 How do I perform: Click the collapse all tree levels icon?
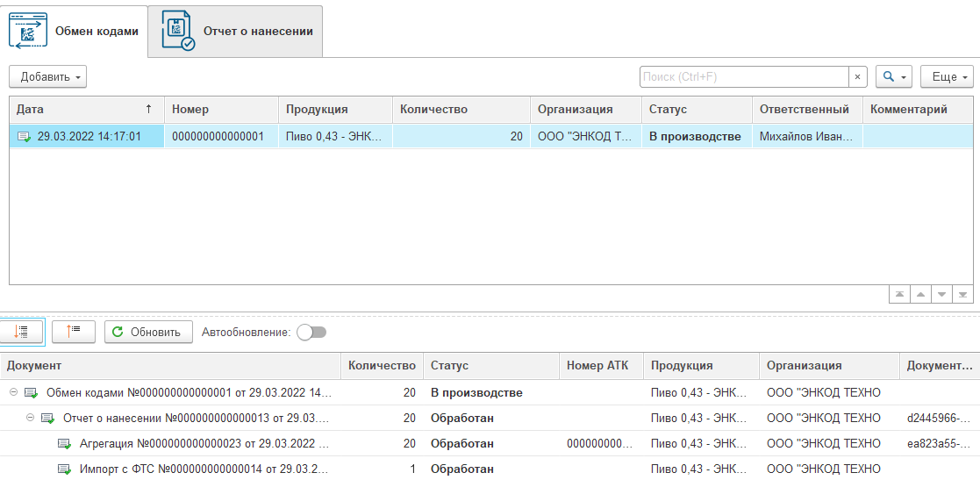(74, 332)
